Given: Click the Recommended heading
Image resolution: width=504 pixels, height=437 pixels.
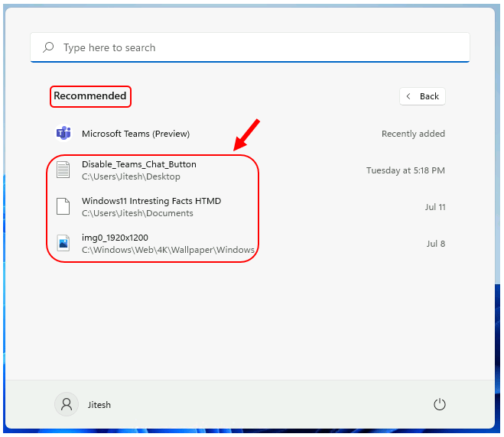Looking at the screenshot, I should 90,96.
